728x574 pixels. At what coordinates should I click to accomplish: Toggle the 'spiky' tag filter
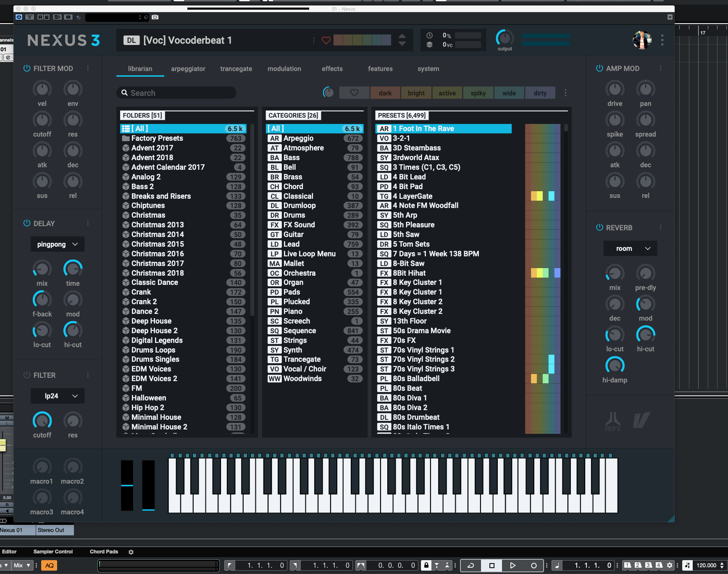click(478, 93)
